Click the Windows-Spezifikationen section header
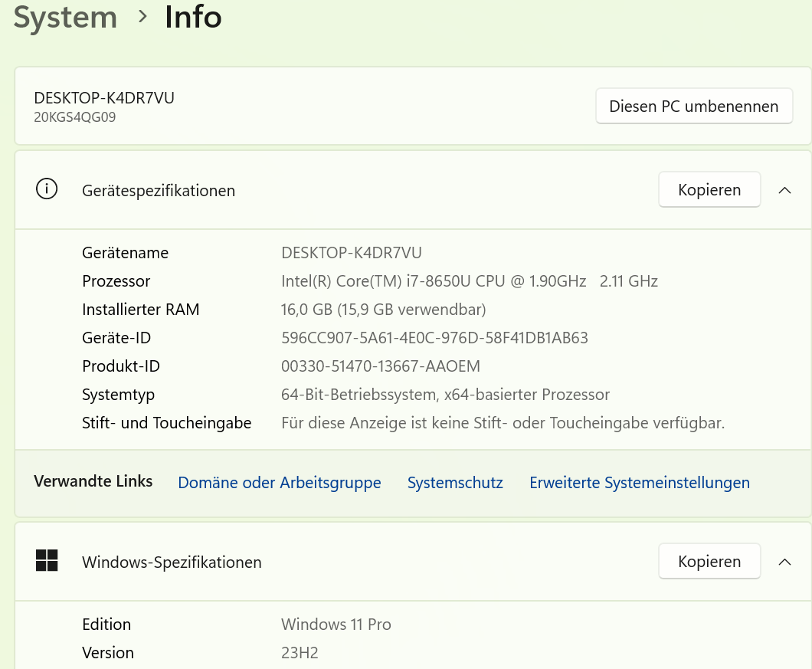This screenshot has height=669, width=812. coord(172,562)
